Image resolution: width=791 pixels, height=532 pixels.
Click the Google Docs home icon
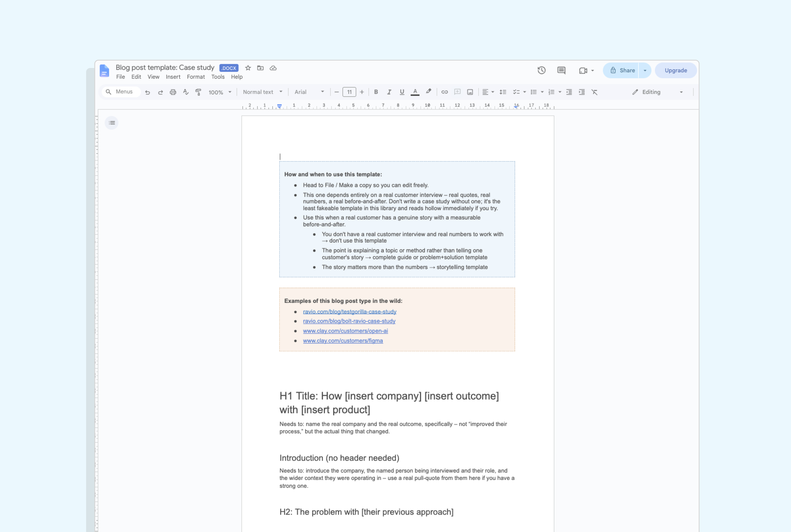pyautogui.click(x=104, y=71)
